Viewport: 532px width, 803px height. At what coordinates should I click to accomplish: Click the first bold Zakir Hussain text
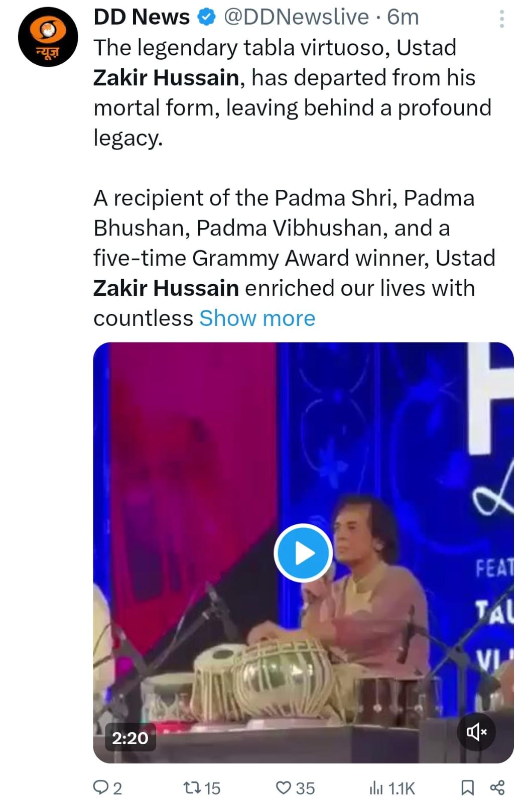166,78
